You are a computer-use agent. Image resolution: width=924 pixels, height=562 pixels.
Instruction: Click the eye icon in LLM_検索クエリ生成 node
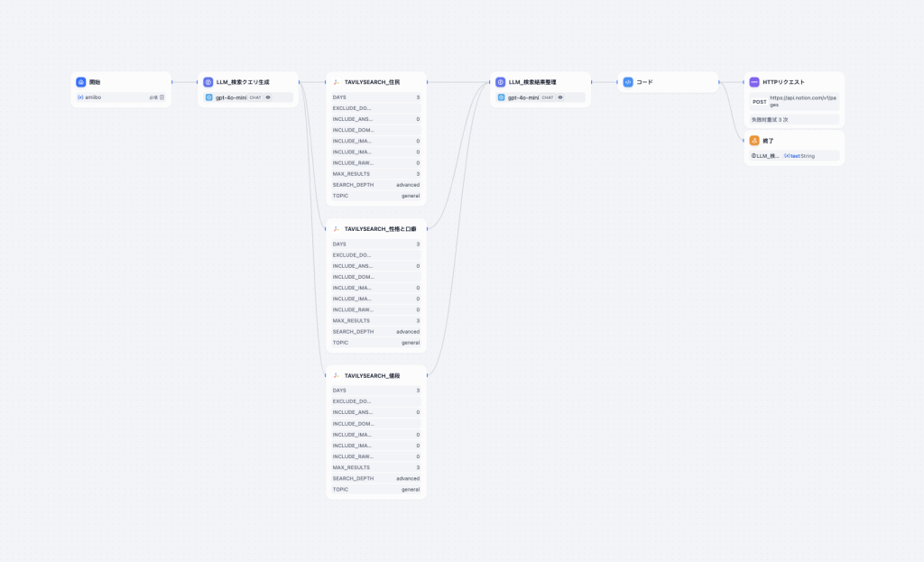[x=268, y=97]
